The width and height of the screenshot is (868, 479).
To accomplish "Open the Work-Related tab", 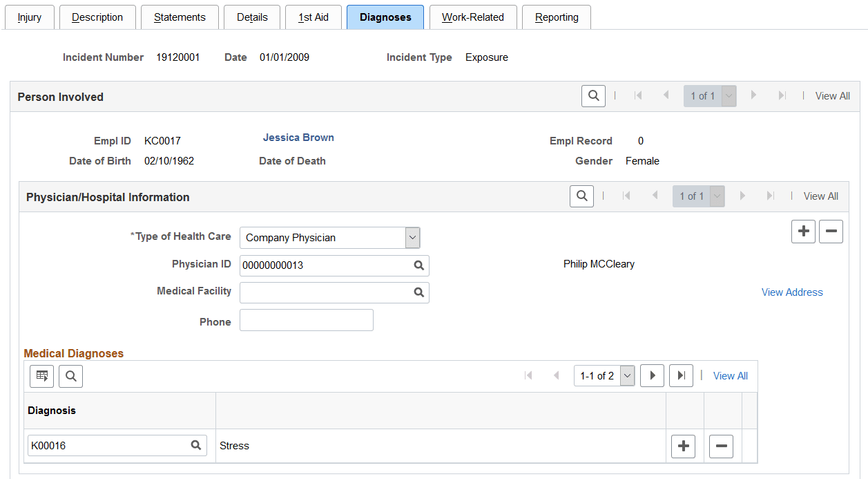I will click(x=473, y=17).
